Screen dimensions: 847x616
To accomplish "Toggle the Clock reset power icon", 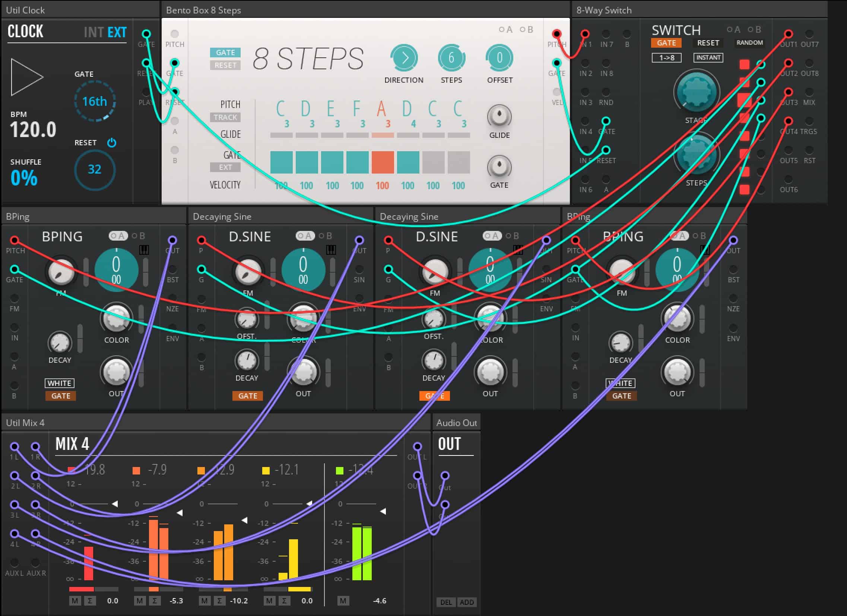I will point(112,143).
